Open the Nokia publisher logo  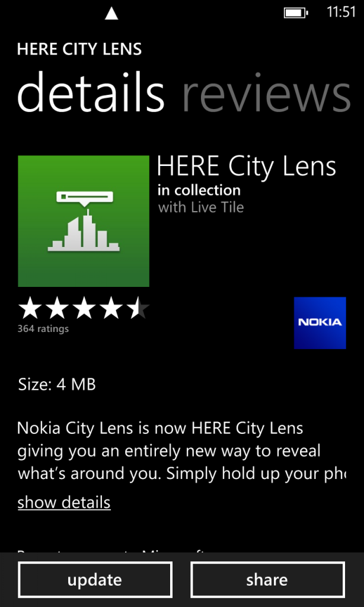pyautogui.click(x=320, y=323)
